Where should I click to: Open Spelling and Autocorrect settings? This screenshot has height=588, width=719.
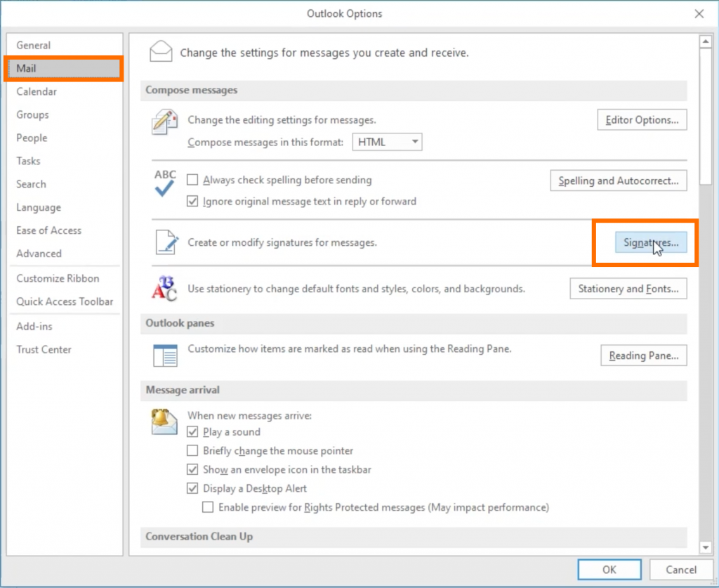tap(619, 181)
